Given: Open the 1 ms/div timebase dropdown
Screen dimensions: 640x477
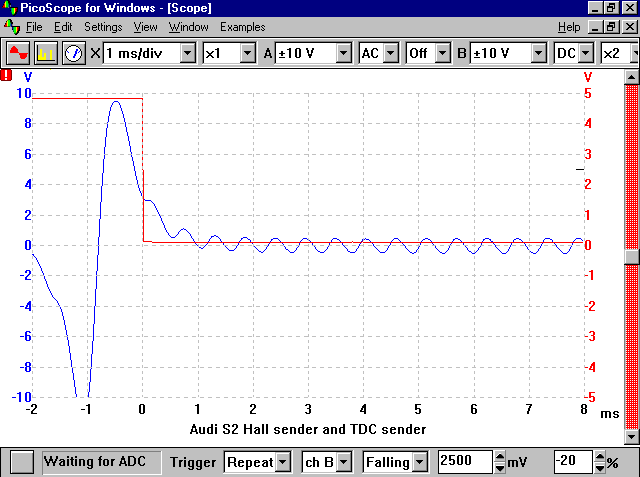Looking at the screenshot, I should (x=187, y=53).
